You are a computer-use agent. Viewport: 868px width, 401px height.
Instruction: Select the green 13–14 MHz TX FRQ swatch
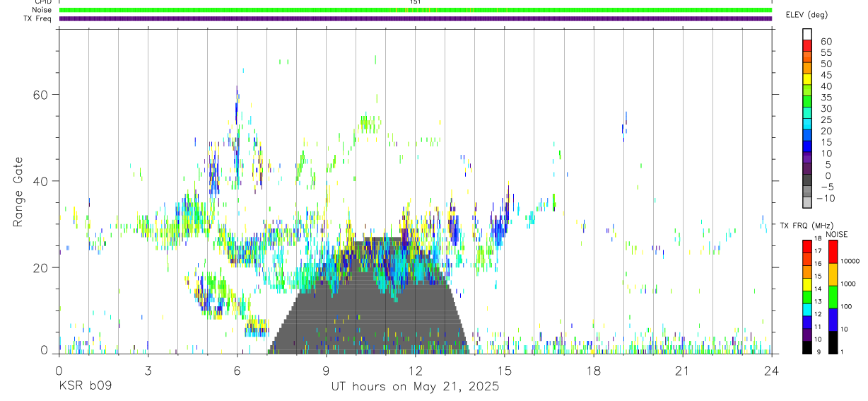tap(807, 297)
